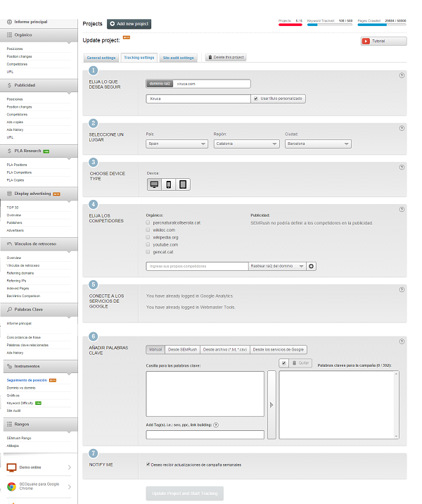Open help icon for Seleccione un lugar
The width and height of the screenshot is (422, 504).
(402, 128)
